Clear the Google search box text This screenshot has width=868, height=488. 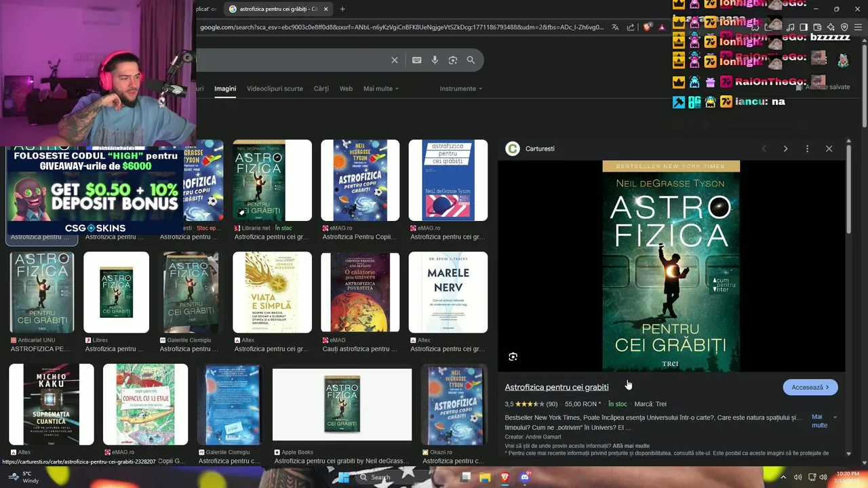coord(395,60)
